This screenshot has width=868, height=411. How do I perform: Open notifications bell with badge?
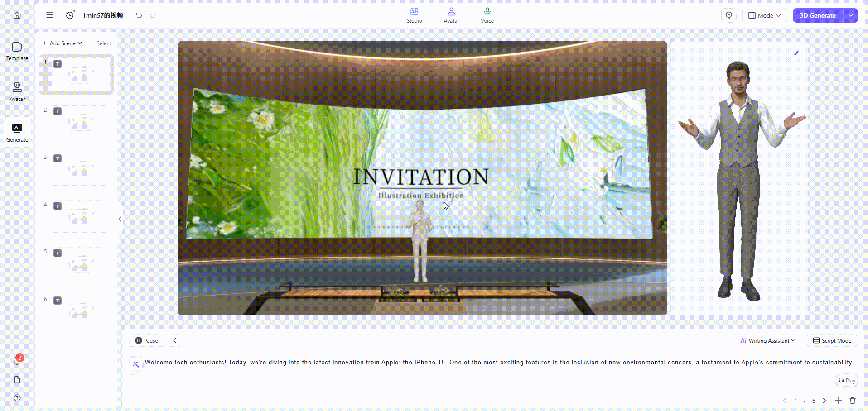pyautogui.click(x=17, y=361)
